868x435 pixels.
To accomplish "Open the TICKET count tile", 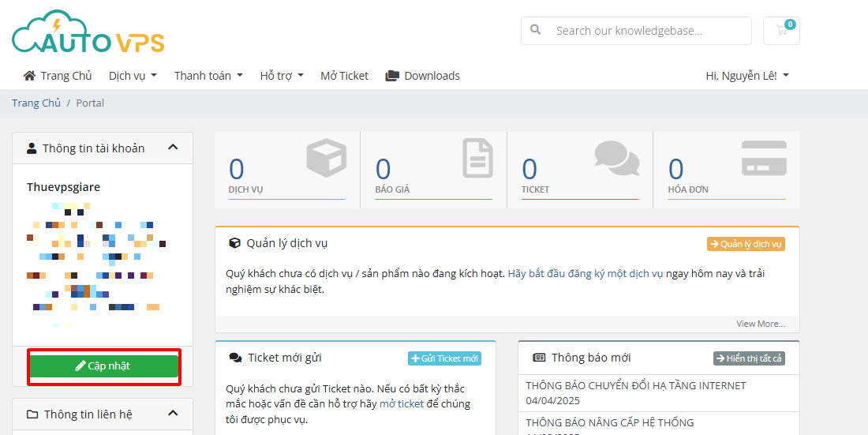I will 580,170.
